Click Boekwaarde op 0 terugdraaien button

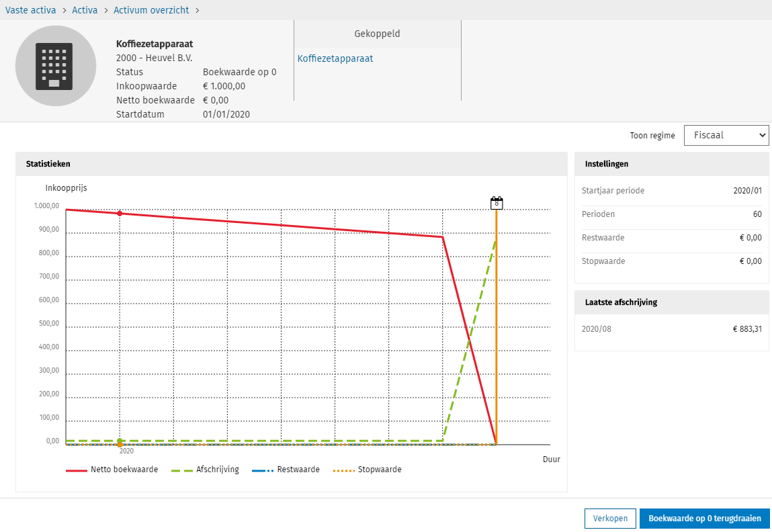704,519
